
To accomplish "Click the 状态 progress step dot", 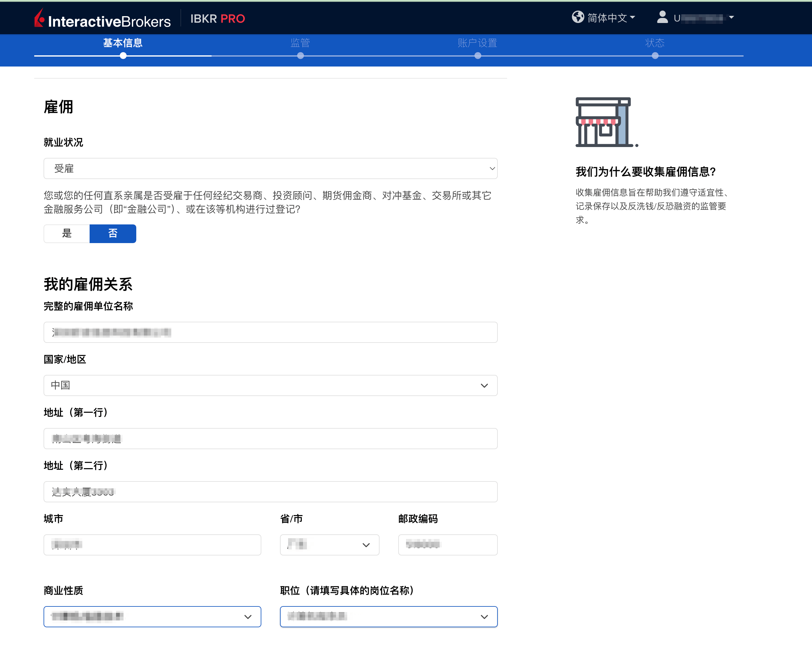I will click(655, 56).
